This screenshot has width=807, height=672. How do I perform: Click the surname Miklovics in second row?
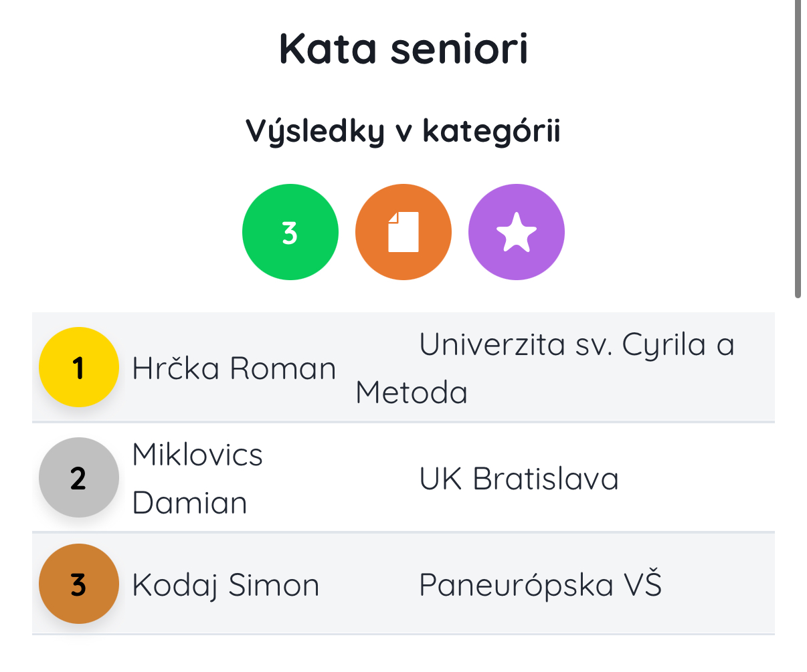click(197, 455)
